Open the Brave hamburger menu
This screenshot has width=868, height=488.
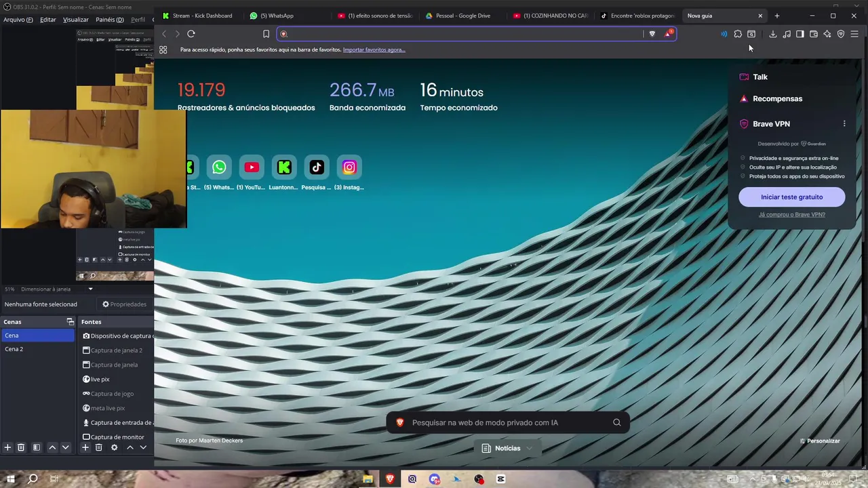[x=854, y=34]
